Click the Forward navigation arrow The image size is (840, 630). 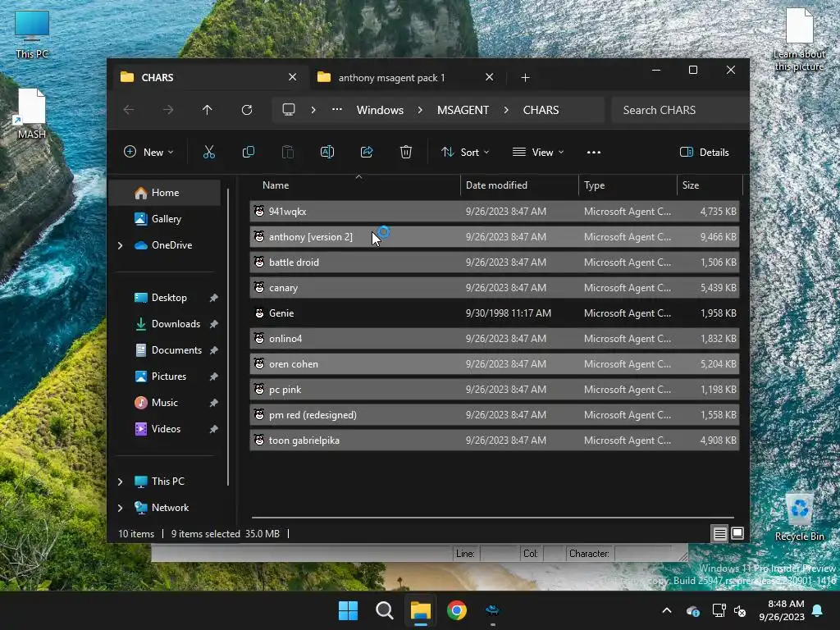coord(168,110)
